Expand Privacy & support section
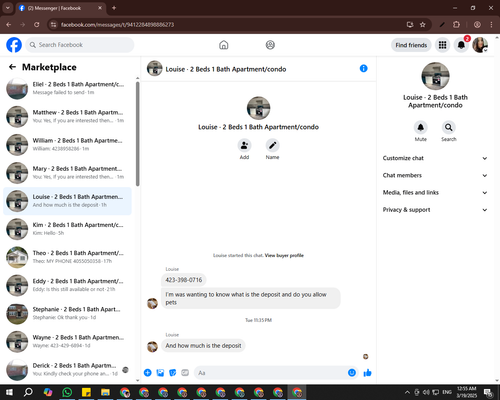Screen dimensions: 500x400 tap(435, 210)
